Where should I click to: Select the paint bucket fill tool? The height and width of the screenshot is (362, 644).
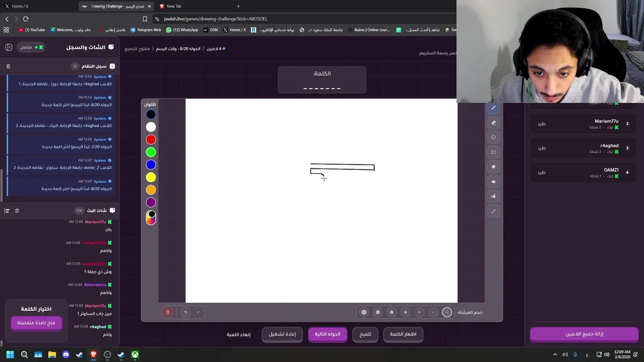click(x=493, y=197)
